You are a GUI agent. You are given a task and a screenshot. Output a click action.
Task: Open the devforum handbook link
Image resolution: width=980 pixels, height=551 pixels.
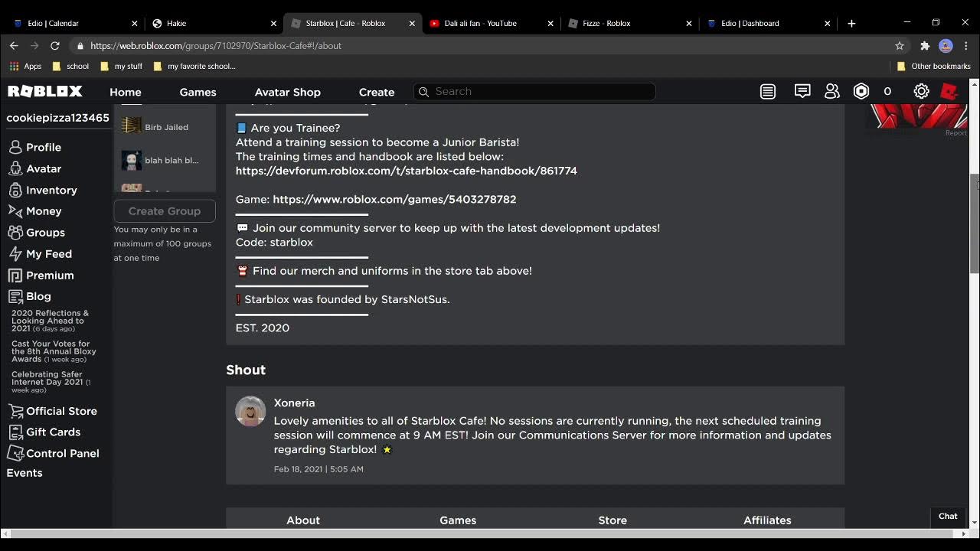407,171
